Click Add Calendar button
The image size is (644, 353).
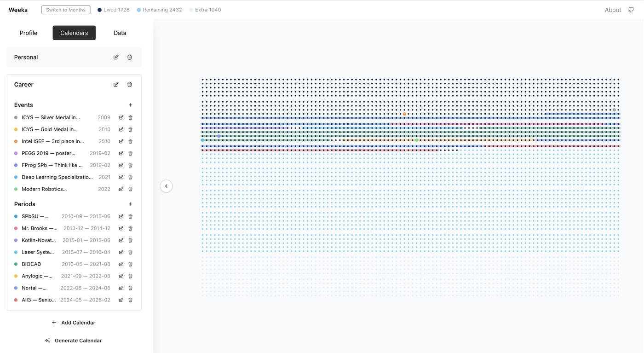point(74,323)
